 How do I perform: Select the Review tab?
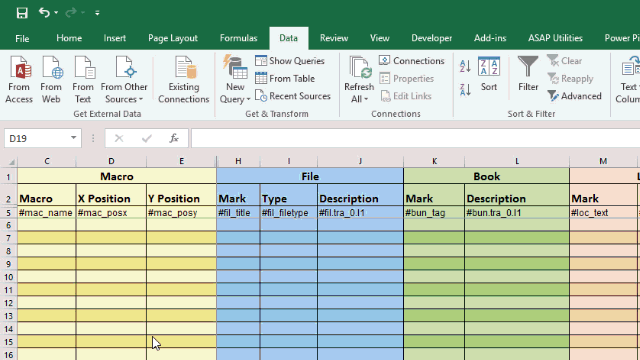point(334,38)
